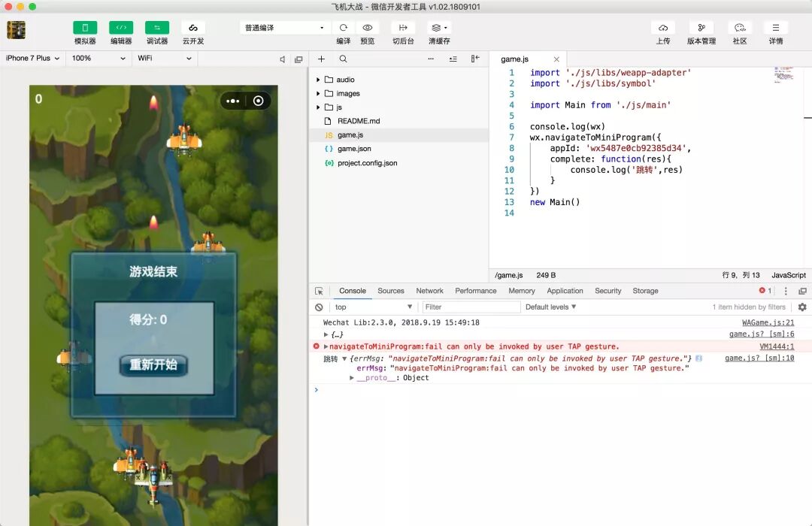Click the inspect element picker icon

click(319, 292)
